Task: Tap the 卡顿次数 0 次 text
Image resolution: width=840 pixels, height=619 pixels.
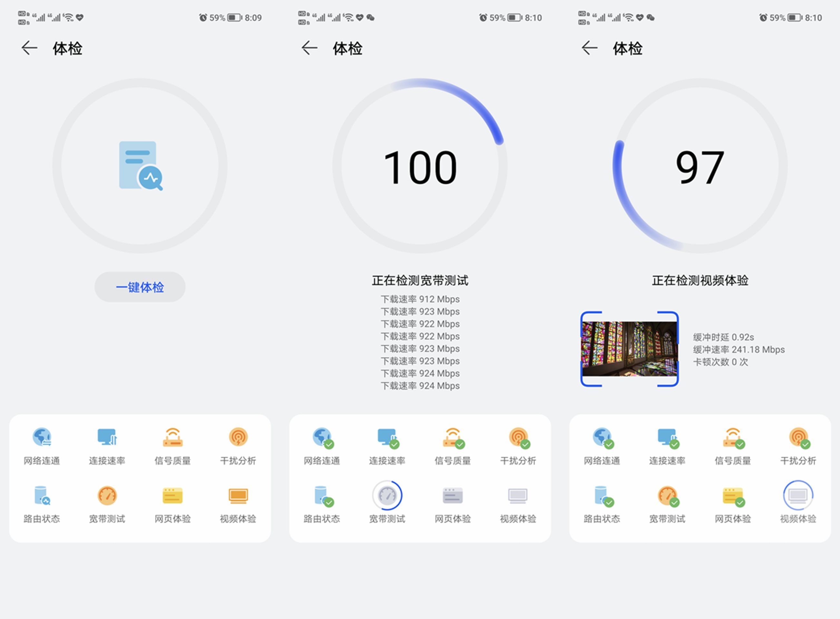Action: click(720, 362)
